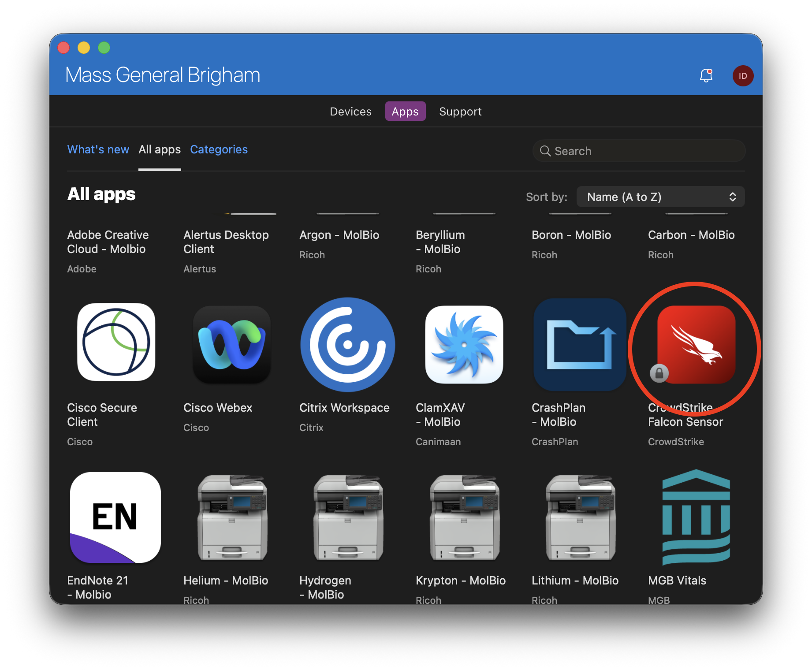Open the Categories sub-tab
The width and height of the screenshot is (812, 670).
(x=219, y=149)
